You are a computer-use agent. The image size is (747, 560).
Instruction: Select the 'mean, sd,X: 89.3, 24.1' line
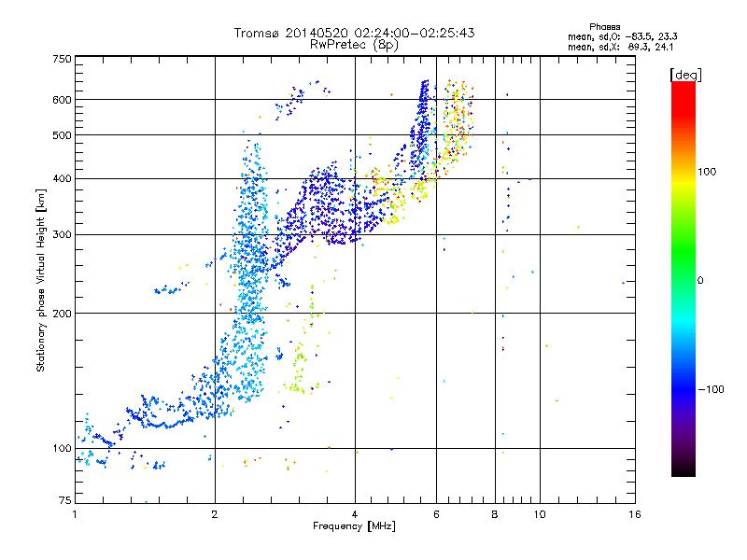point(620,47)
